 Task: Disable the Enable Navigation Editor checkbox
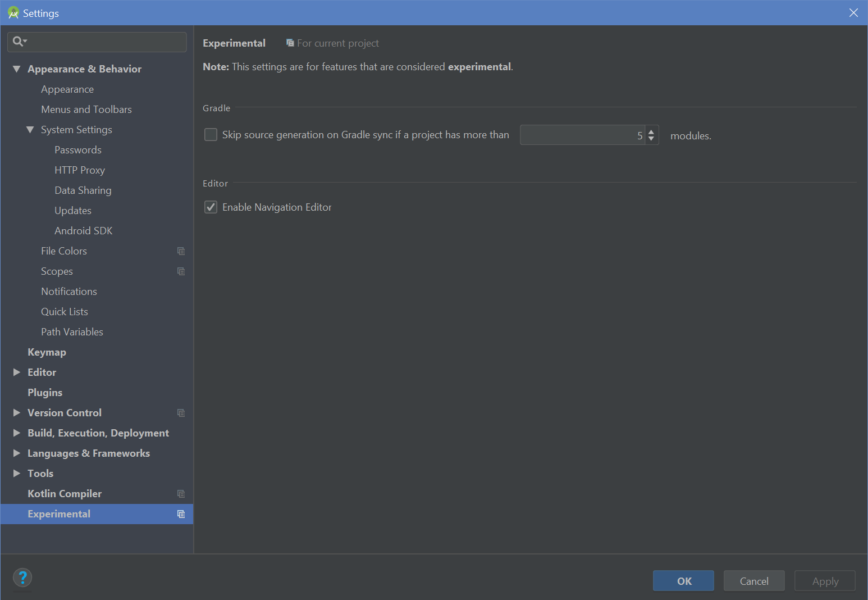[211, 207]
